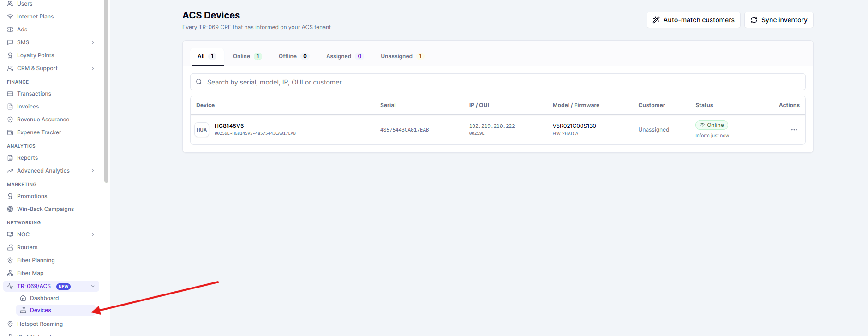Click the Invoices document icon
Image resolution: width=868 pixels, height=336 pixels.
pyautogui.click(x=10, y=107)
